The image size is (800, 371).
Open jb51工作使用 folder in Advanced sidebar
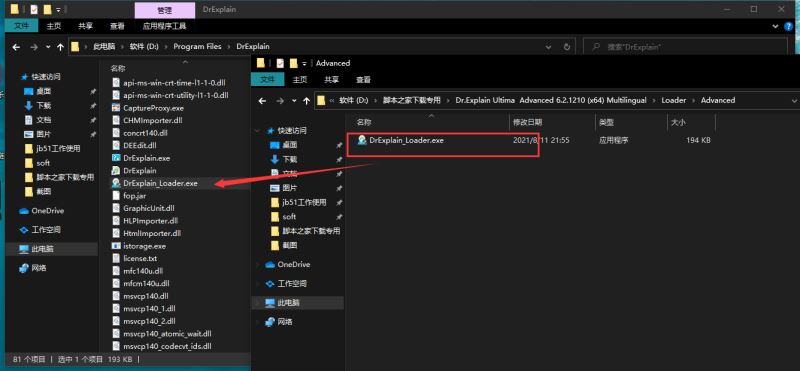click(x=298, y=202)
